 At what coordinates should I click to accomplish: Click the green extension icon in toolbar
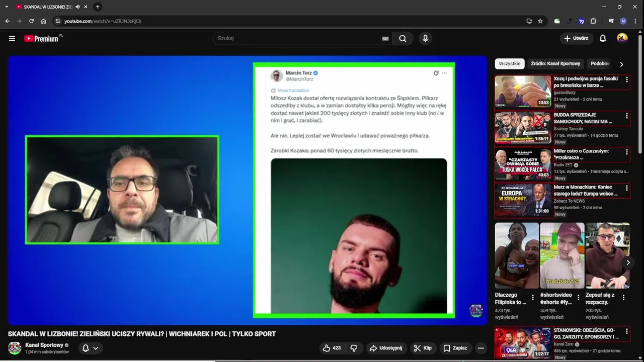click(557, 21)
